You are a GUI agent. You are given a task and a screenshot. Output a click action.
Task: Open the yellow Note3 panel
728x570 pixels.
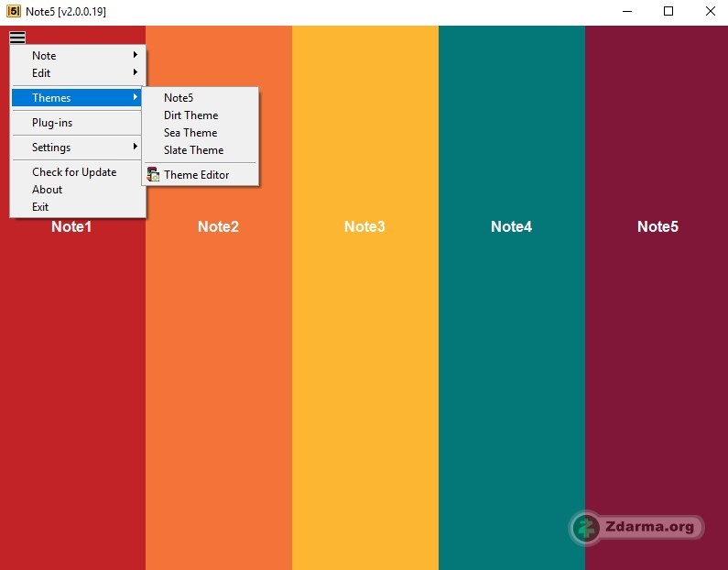coord(365,297)
